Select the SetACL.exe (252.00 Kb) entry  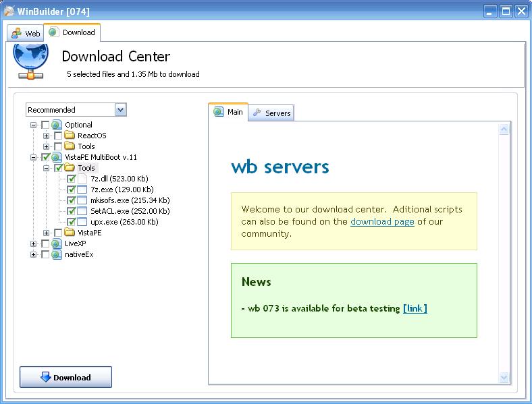tap(130, 211)
